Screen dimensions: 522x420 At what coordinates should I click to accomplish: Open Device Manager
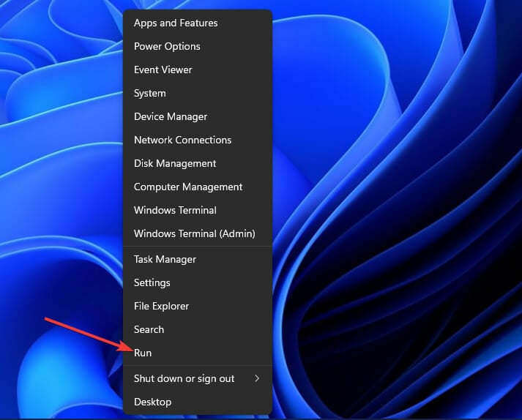[x=171, y=116]
